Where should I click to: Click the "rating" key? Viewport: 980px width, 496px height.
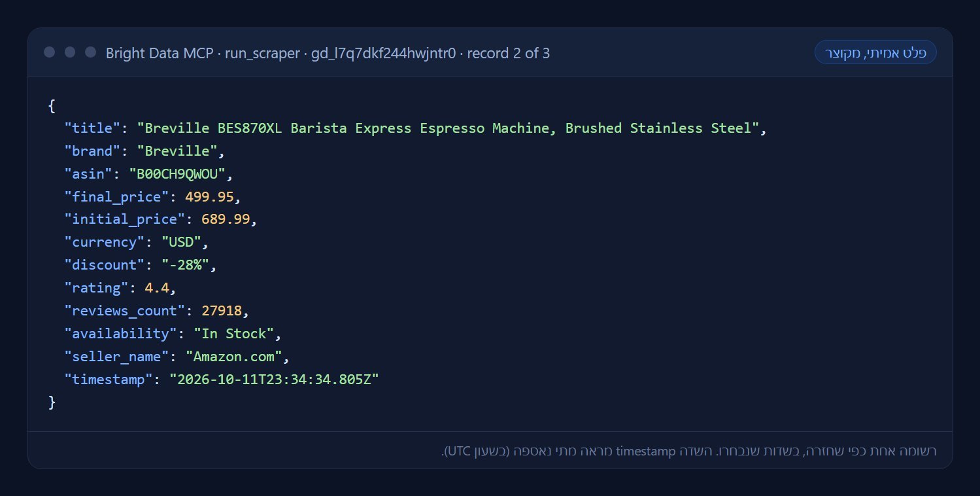tap(96, 288)
